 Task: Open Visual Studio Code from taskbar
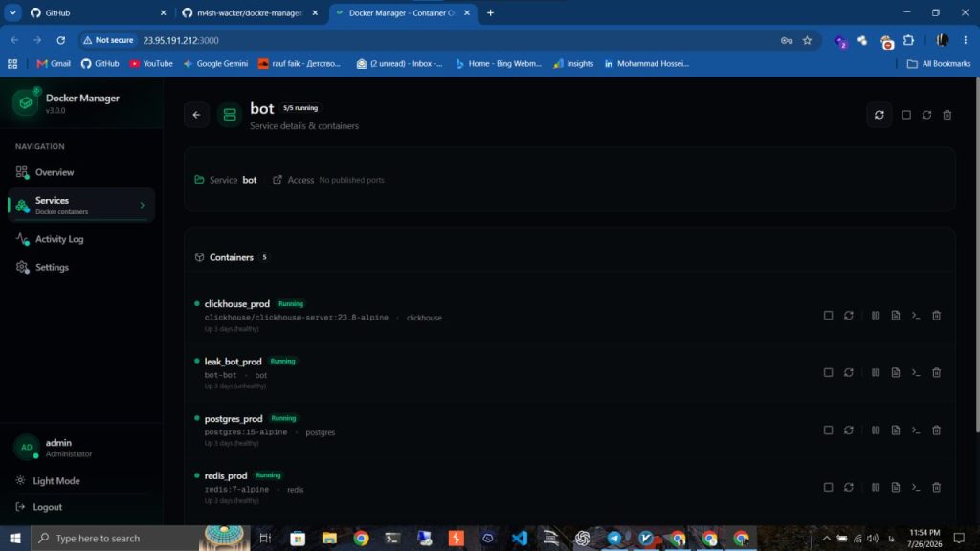click(x=520, y=538)
